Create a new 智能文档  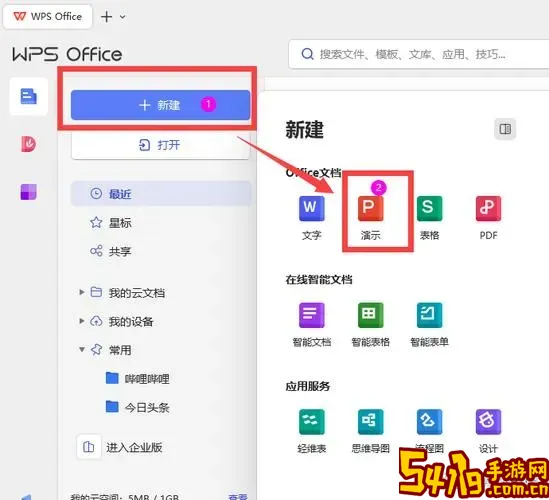click(x=312, y=325)
